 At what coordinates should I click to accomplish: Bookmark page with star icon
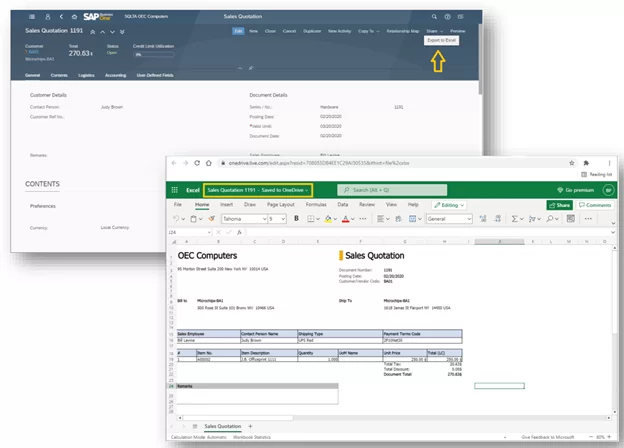point(572,163)
